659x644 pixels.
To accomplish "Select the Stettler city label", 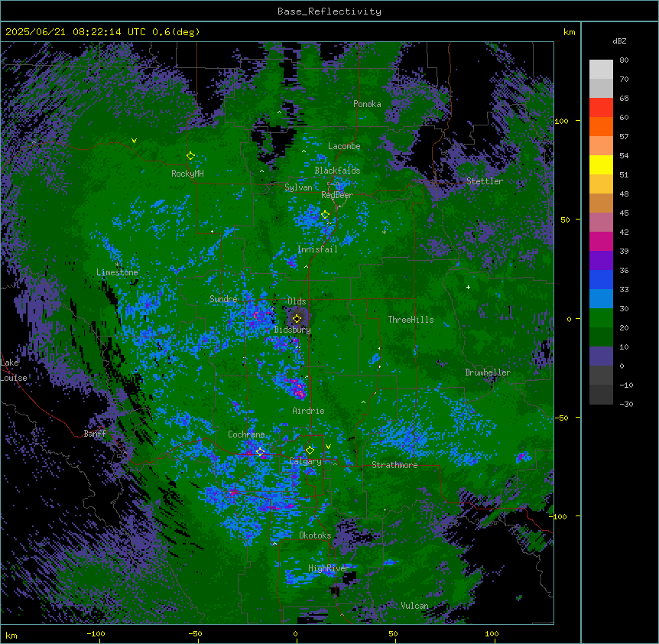I will pyautogui.click(x=485, y=181).
